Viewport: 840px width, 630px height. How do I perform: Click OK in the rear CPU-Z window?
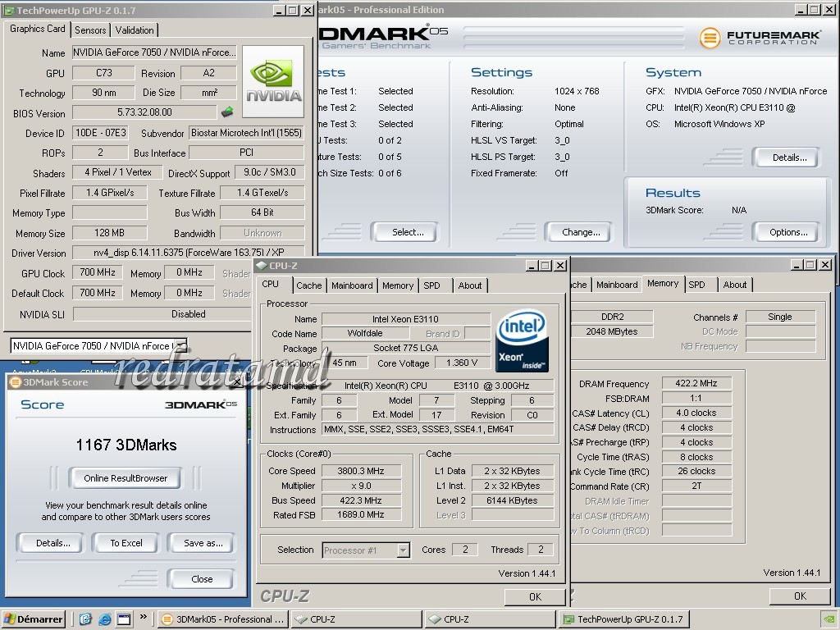click(x=801, y=596)
